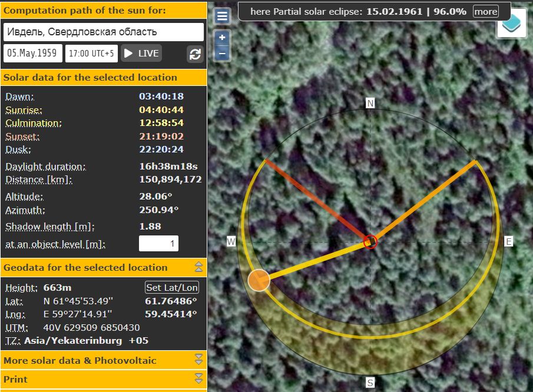Click the refresh date and time icon

click(x=196, y=54)
